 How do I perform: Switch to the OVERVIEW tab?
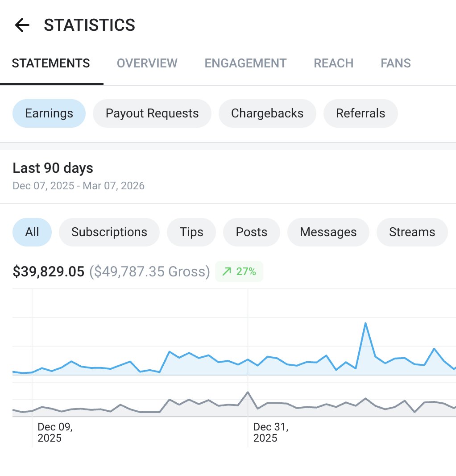147,63
